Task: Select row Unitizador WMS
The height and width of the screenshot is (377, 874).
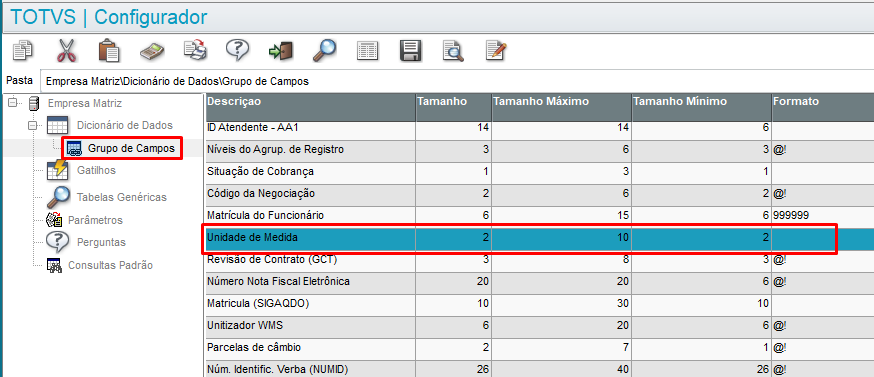Action: tap(540, 326)
